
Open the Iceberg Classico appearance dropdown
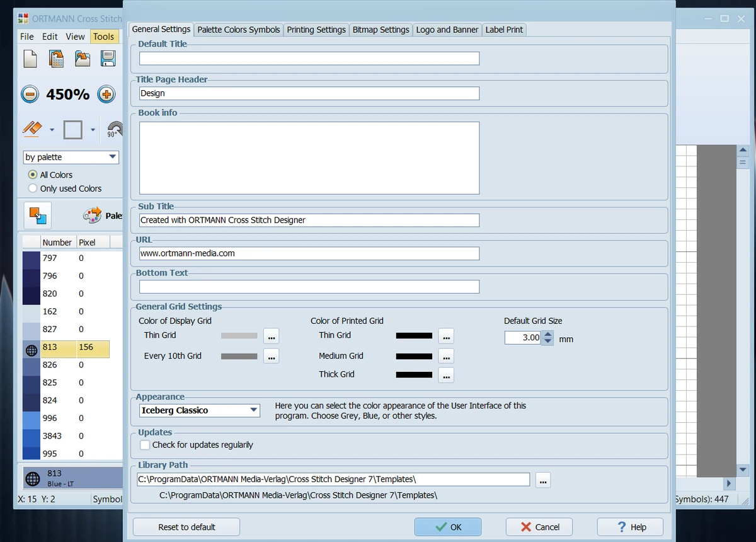[199, 410]
